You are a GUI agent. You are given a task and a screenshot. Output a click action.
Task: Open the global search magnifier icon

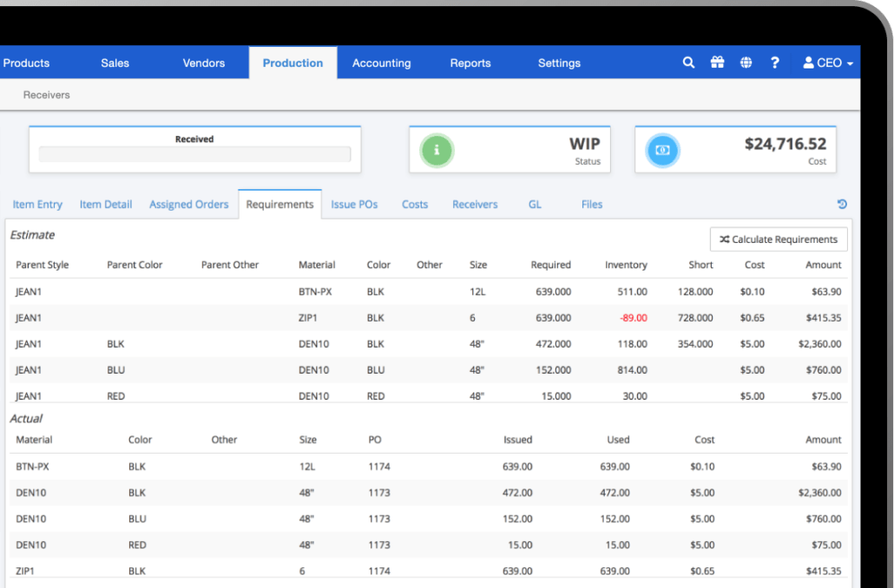tap(688, 62)
